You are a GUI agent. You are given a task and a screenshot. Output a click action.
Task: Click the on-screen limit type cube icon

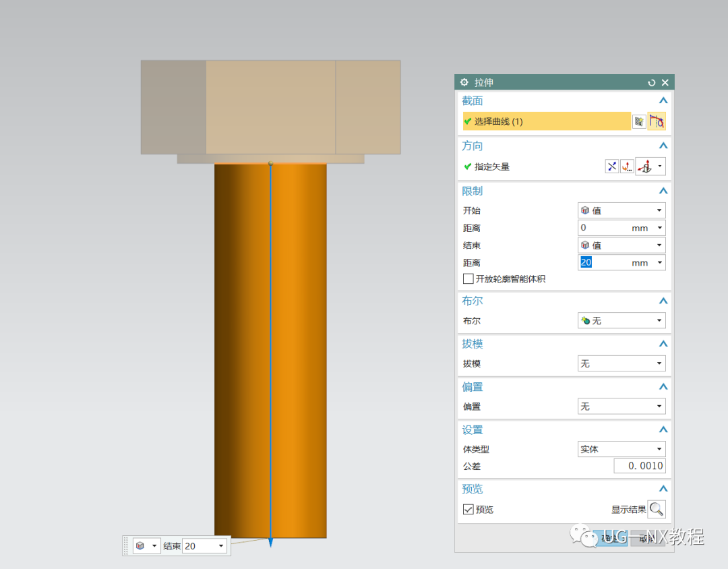(140, 546)
